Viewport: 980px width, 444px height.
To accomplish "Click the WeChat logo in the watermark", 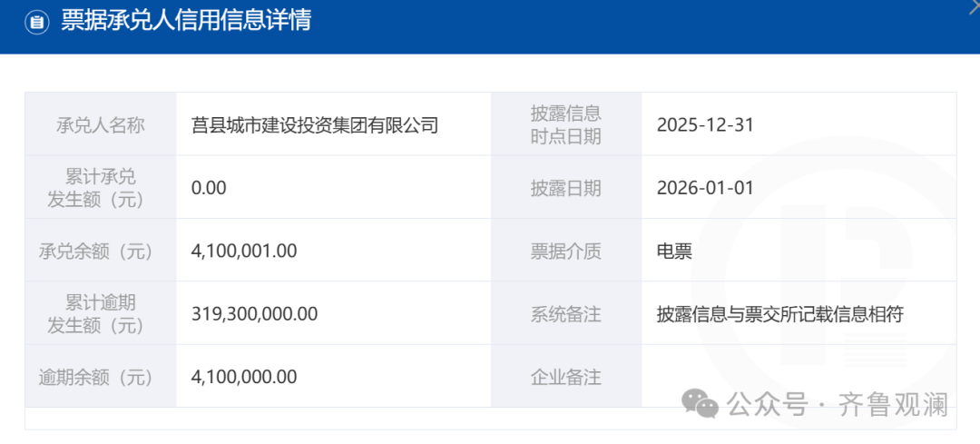I will [701, 404].
